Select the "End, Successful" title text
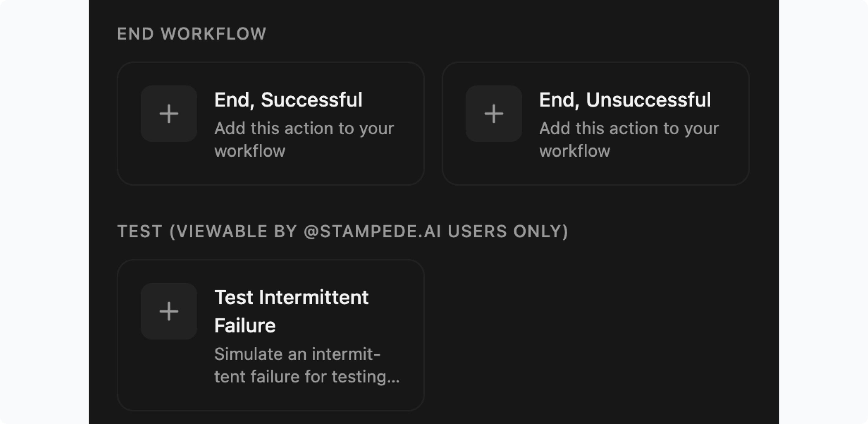 [x=288, y=100]
